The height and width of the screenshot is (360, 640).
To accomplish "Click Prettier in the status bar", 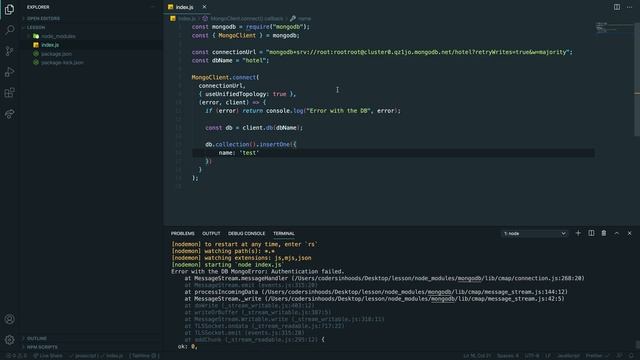I will tap(597, 356).
